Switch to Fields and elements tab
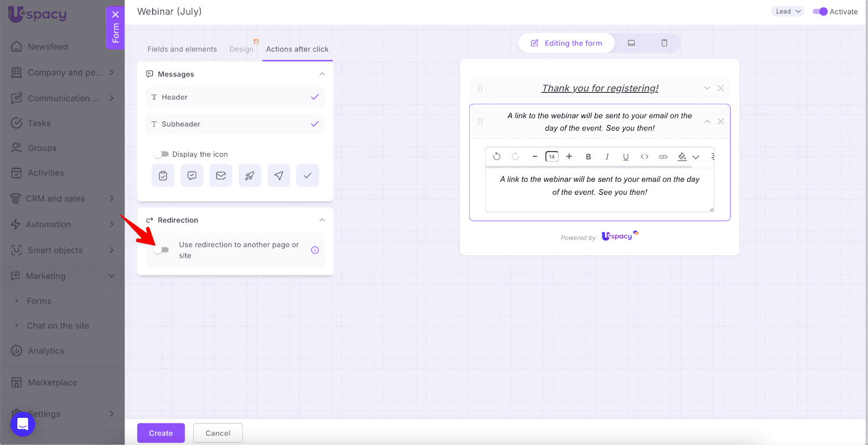Image resolution: width=868 pixels, height=445 pixels. (182, 49)
